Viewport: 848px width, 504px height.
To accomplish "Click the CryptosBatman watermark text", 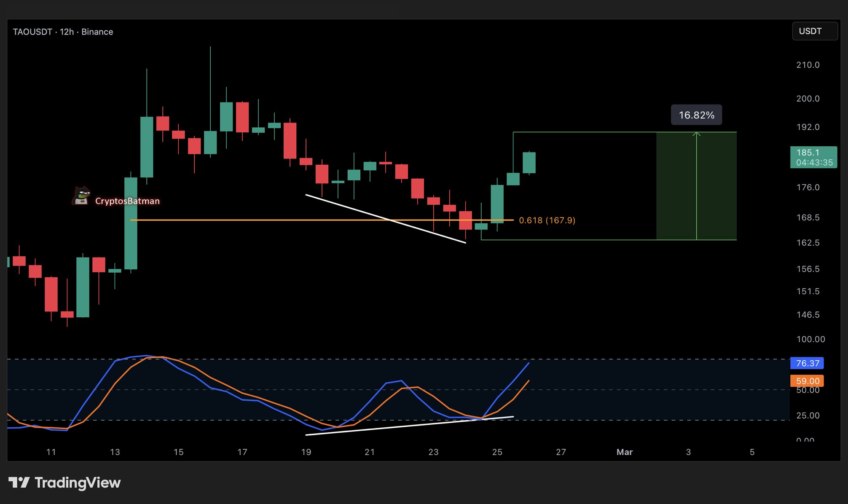I will pyautogui.click(x=127, y=201).
